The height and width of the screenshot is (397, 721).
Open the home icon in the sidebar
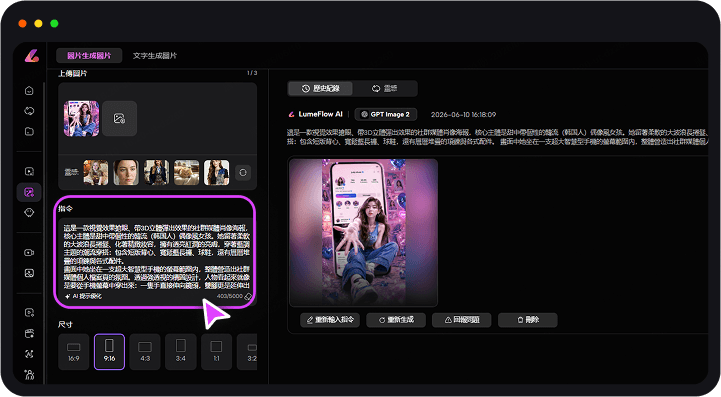pyautogui.click(x=29, y=91)
